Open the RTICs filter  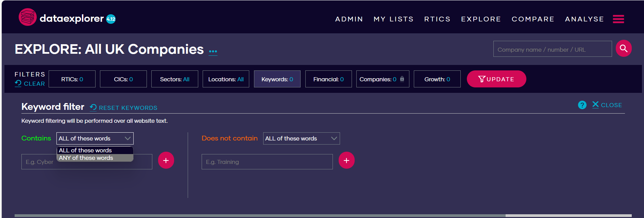tap(72, 79)
